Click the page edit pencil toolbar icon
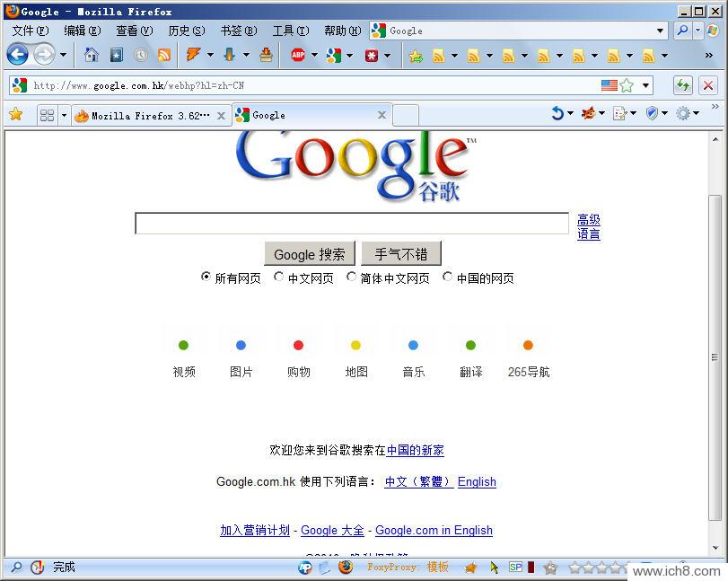 tap(619, 113)
